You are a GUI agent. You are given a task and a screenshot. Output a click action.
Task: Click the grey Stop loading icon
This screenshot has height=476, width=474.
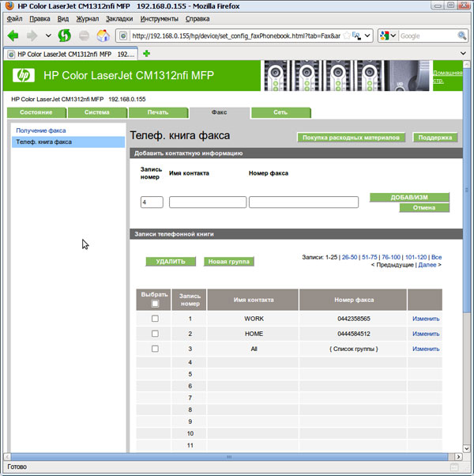click(84, 36)
